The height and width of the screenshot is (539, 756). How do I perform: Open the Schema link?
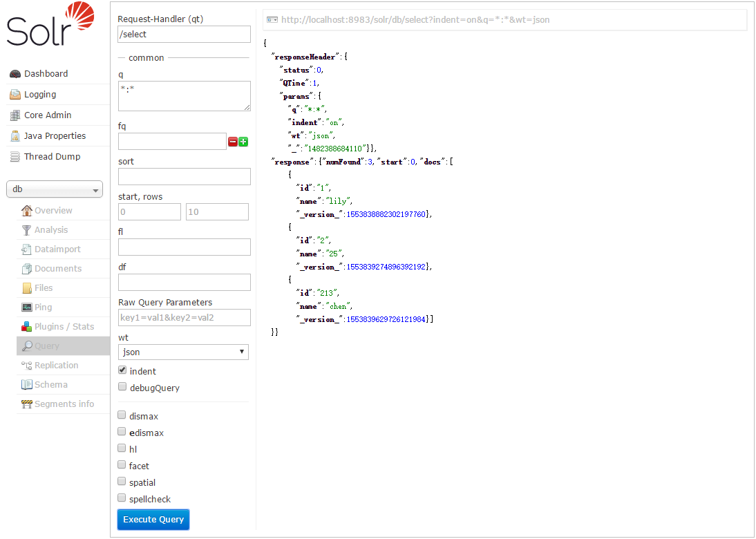[x=50, y=385]
